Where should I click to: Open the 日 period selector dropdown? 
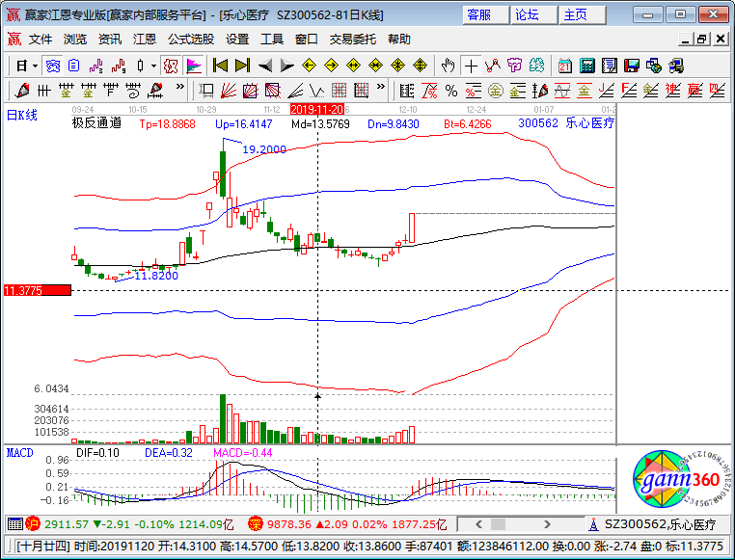[x=26, y=66]
